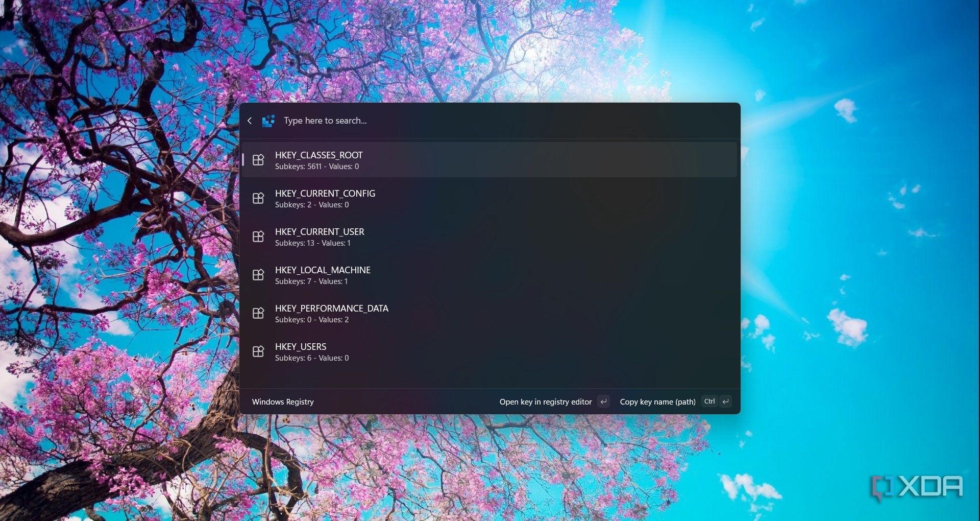Click the HKEY_USERS key icon
Viewport: 980px width, 521px height.
[x=258, y=351]
